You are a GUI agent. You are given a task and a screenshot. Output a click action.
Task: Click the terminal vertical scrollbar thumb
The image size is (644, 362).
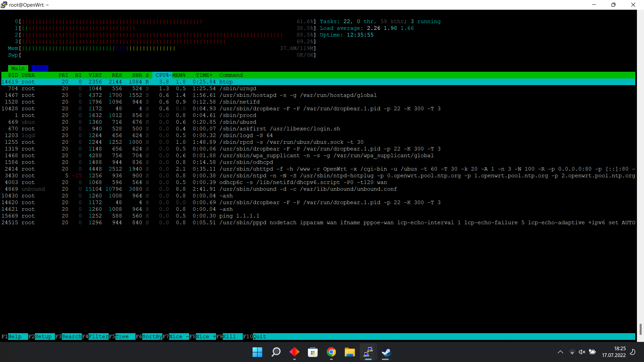click(x=640, y=329)
